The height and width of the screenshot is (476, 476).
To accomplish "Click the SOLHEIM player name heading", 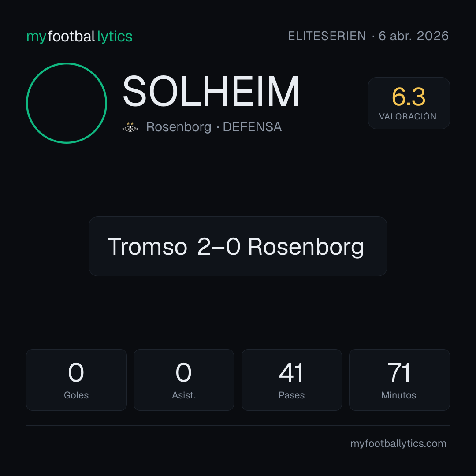I will pos(211,91).
